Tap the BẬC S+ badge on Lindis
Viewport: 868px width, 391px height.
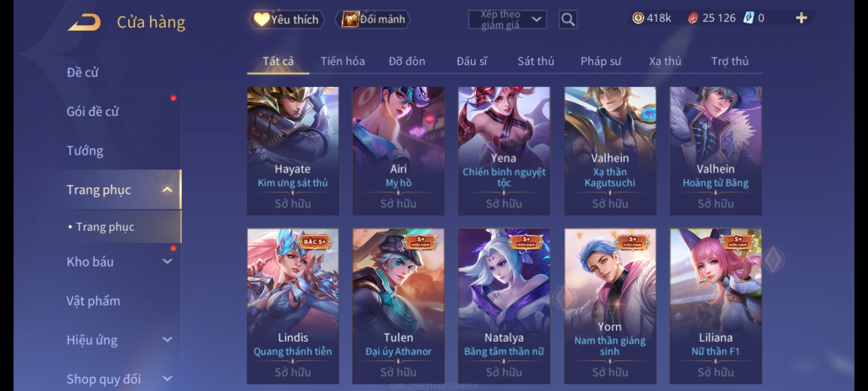click(x=315, y=241)
